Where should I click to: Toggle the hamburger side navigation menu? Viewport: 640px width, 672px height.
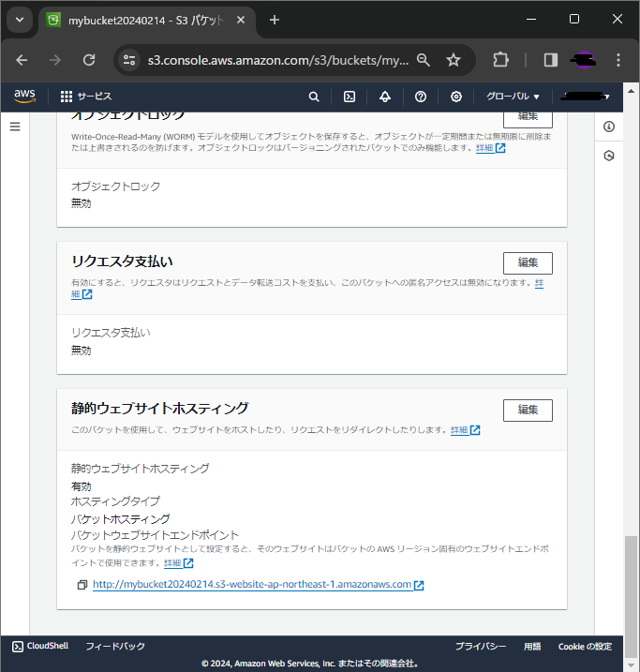click(x=15, y=127)
